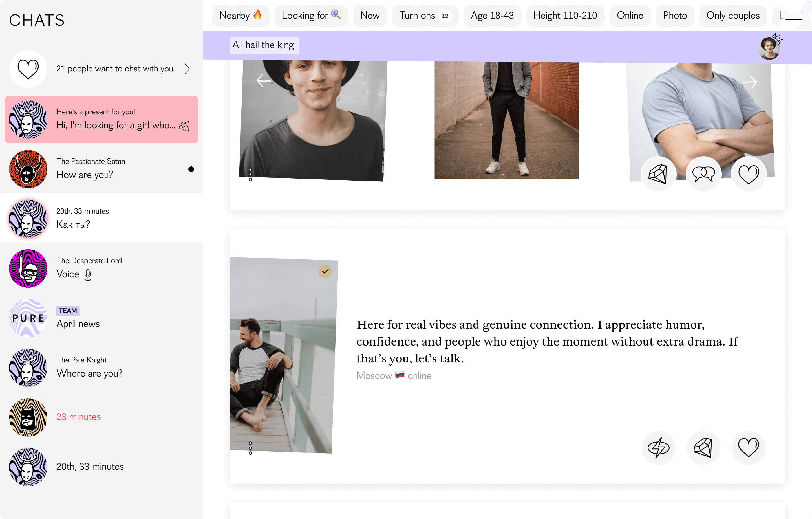Screen dimensions: 812x519
Task: Start chat with the speech bubbles icon
Action: 703,174
